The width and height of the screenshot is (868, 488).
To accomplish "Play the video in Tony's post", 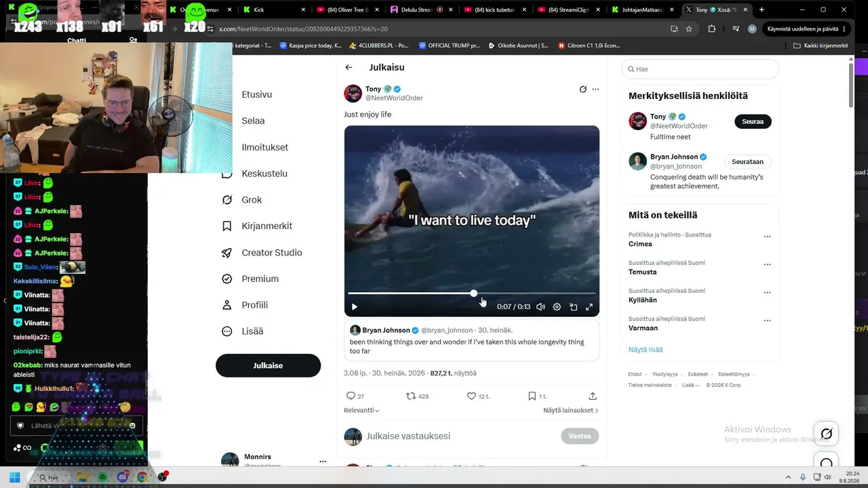I will [x=354, y=307].
